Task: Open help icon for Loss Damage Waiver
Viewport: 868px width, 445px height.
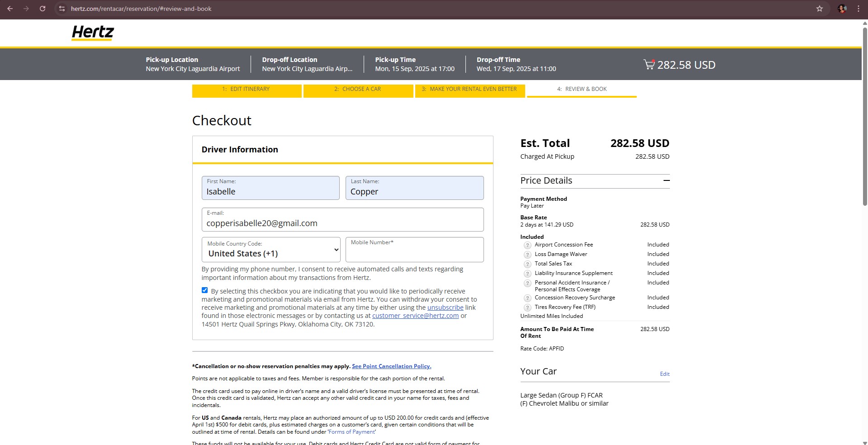Action: click(527, 255)
